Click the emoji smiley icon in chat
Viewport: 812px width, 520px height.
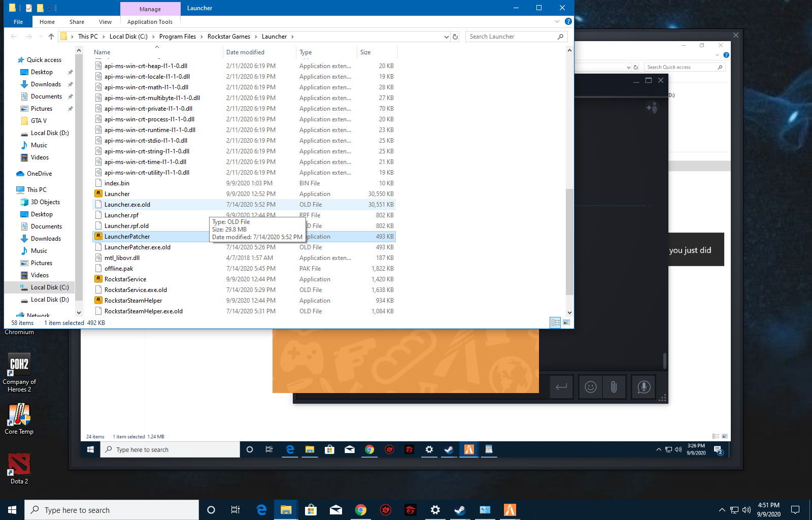point(590,387)
